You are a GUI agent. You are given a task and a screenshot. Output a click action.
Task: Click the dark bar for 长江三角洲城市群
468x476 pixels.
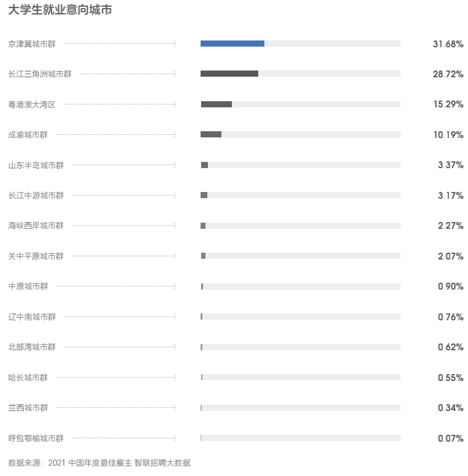[x=229, y=74]
